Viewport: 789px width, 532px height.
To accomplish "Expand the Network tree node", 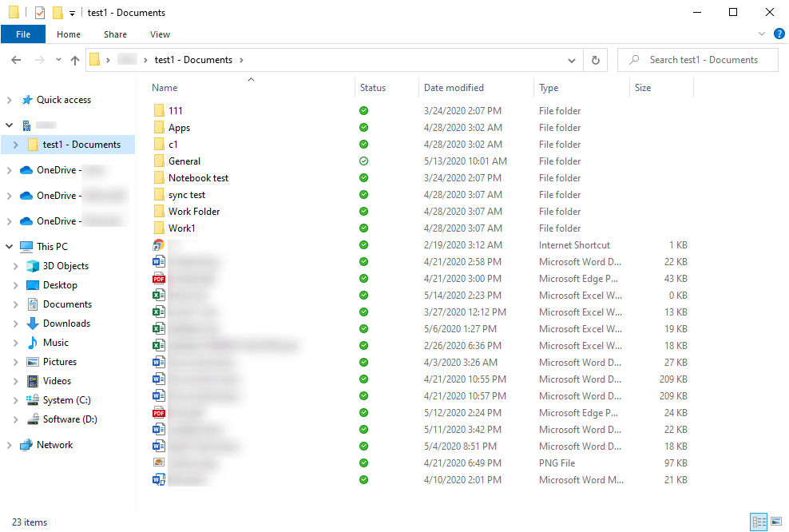I will (x=9, y=445).
